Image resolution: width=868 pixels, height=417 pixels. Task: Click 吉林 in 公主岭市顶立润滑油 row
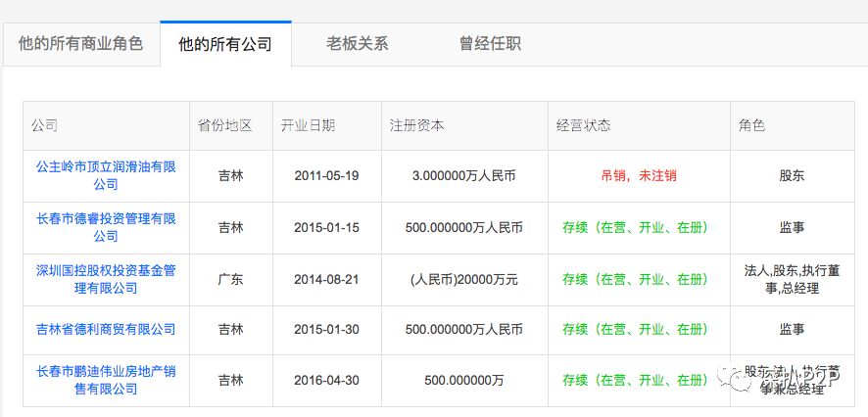[x=231, y=176]
